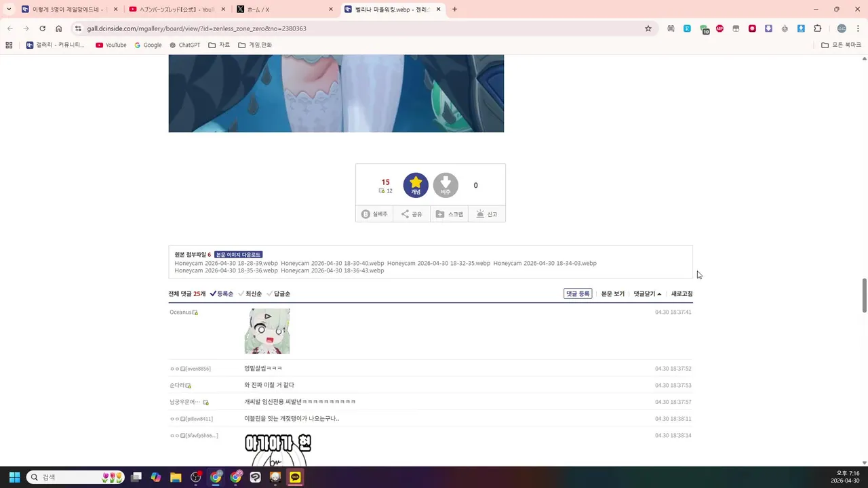This screenshot has width=868, height=488.
Task: Click the commenter name 순다리
Action: pos(177,386)
